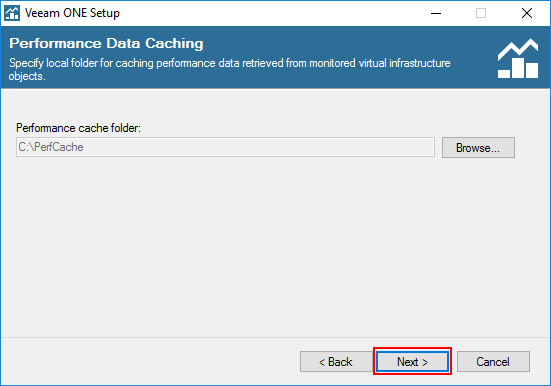Click the 'Specify local folder for caching' description

(x=229, y=63)
